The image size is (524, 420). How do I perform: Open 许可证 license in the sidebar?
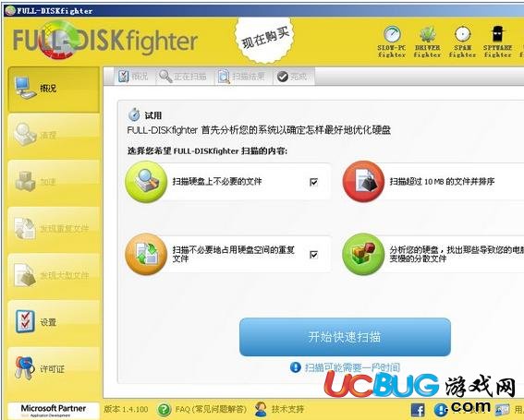click(54, 369)
